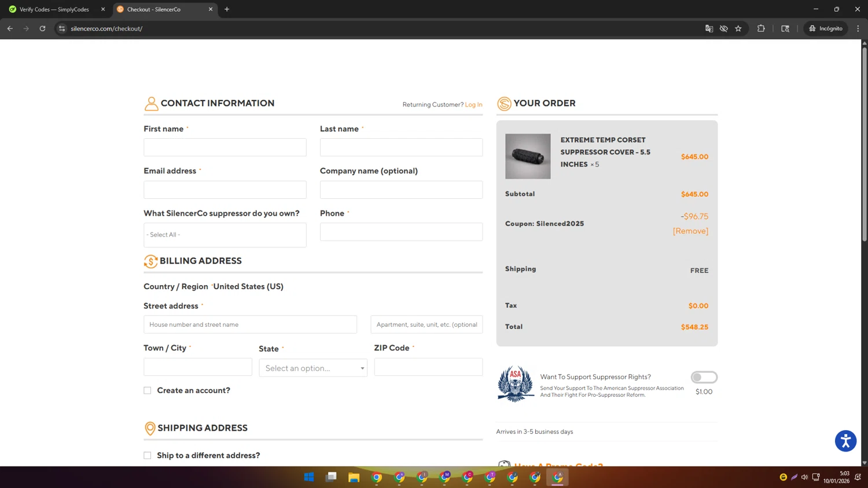Click the House number and street name field

click(250, 324)
